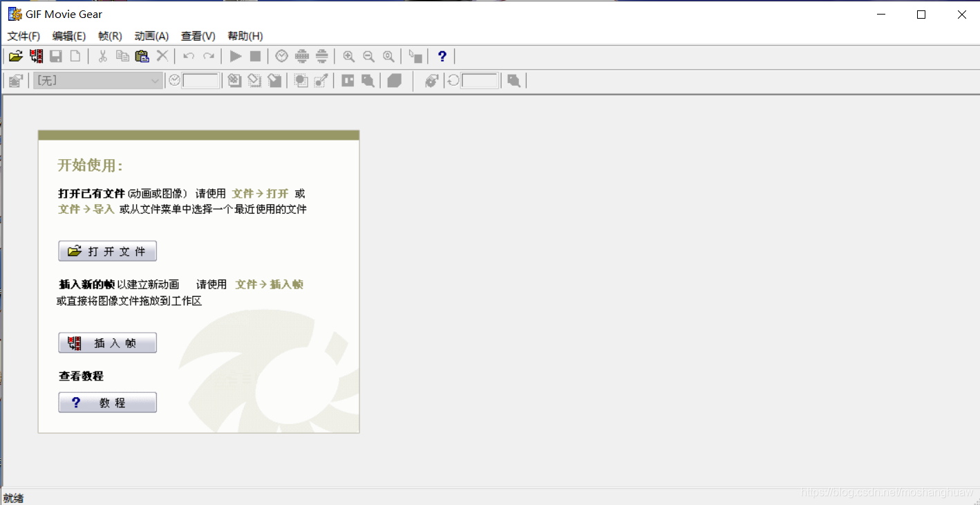Click the undo arrow icon

pyautogui.click(x=189, y=57)
